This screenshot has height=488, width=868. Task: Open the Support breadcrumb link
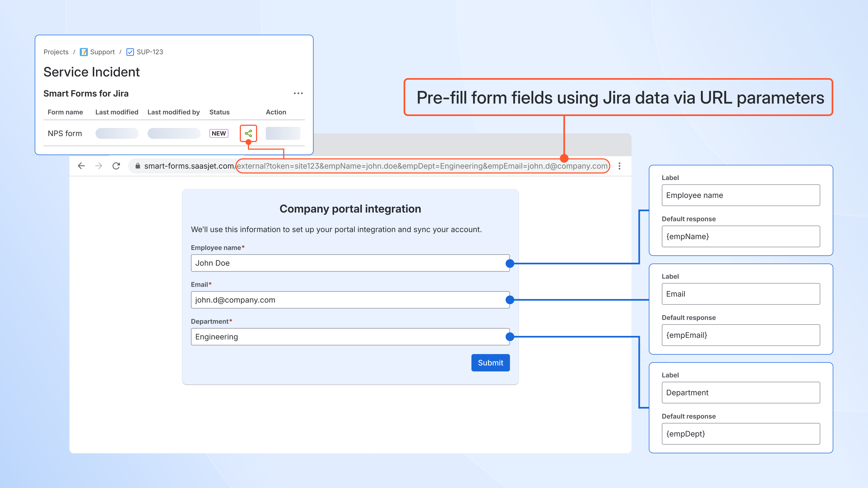(x=103, y=52)
